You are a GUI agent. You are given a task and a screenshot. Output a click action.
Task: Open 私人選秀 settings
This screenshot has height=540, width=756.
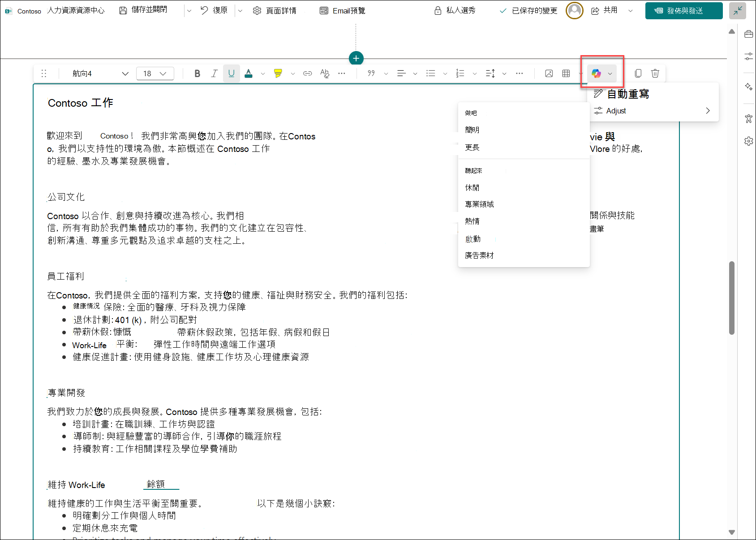455,10
